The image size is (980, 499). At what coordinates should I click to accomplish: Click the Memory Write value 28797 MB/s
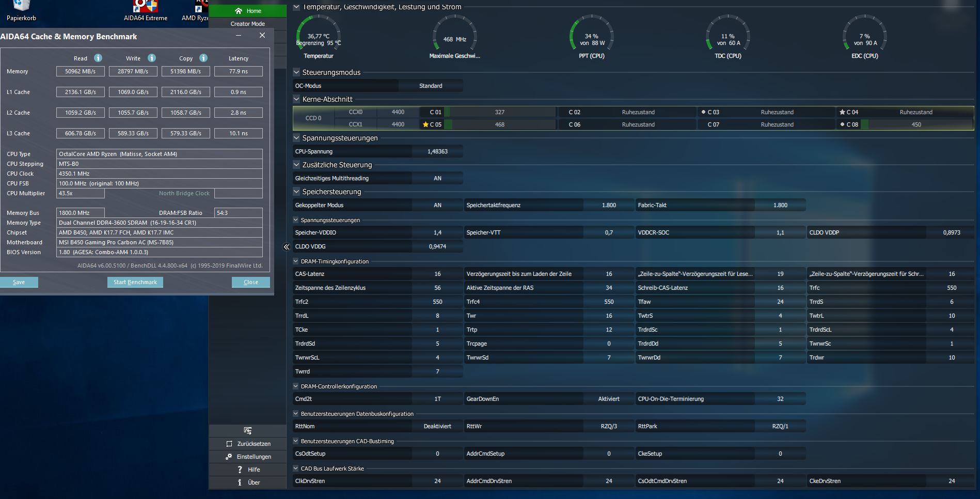coord(133,71)
